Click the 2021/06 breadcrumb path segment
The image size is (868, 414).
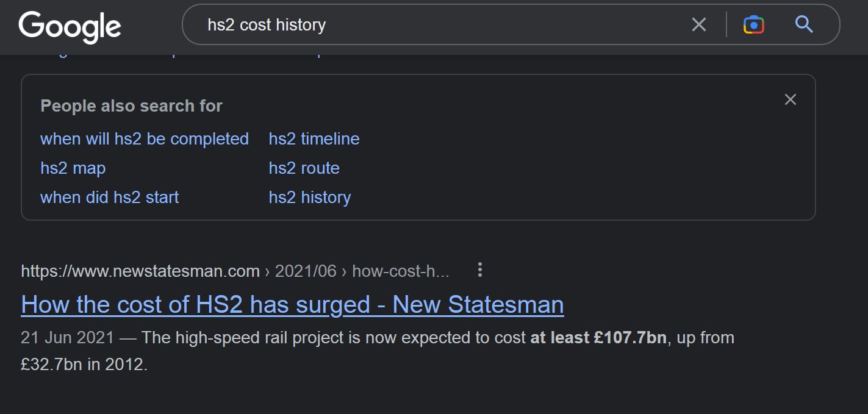[306, 271]
